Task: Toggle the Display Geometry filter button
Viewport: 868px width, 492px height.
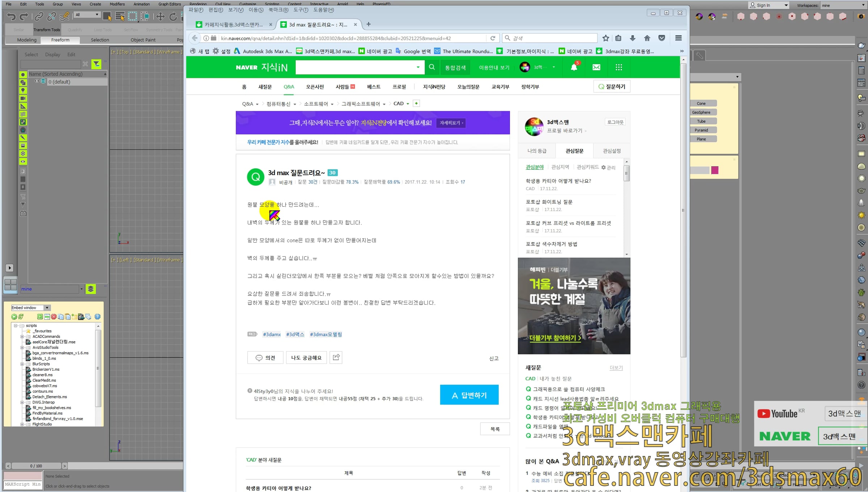Action: point(23,75)
